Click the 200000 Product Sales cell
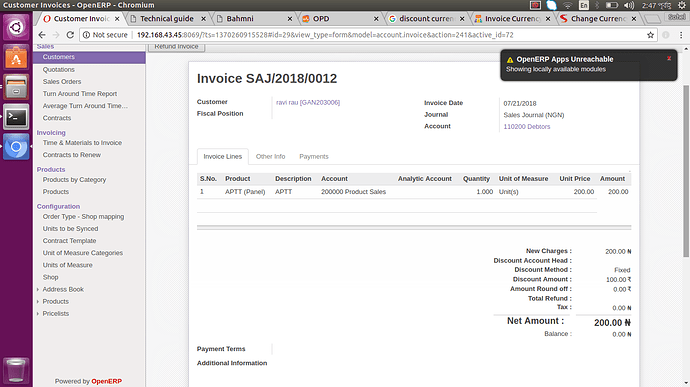Image resolution: width=690 pixels, height=387 pixels. pos(353,192)
